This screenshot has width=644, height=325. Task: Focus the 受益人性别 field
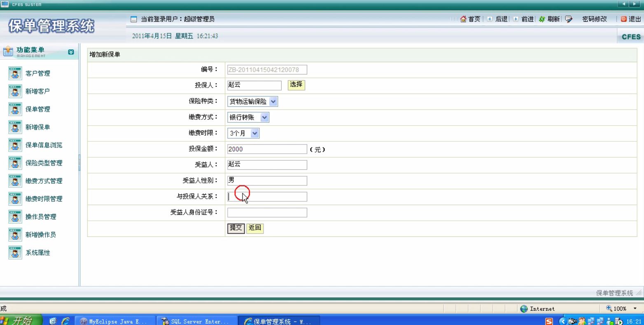tap(267, 181)
